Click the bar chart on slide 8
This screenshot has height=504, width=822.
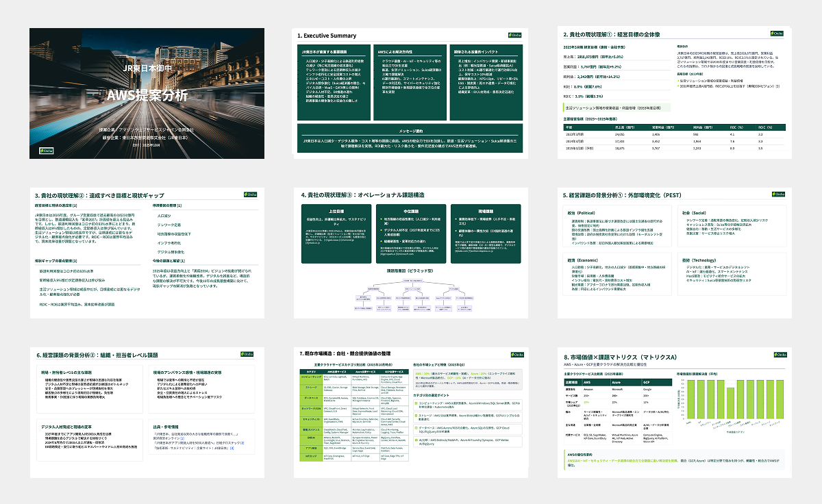(x=730, y=408)
